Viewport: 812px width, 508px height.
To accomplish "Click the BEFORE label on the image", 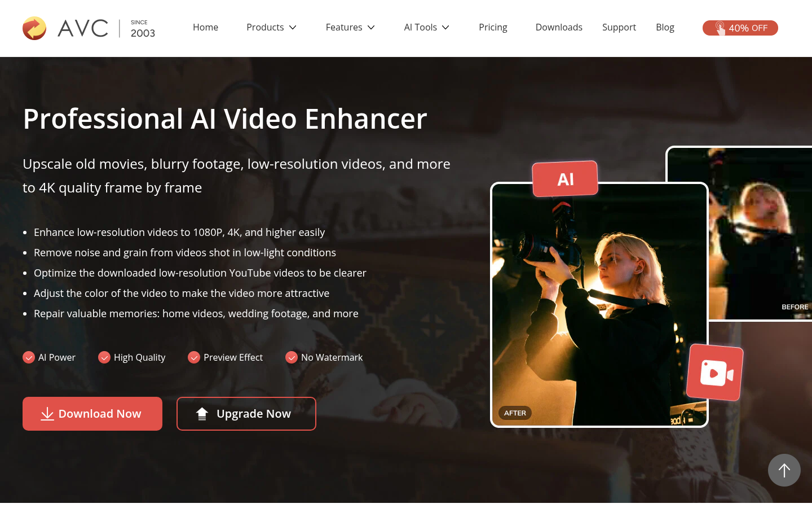I will coord(795,307).
